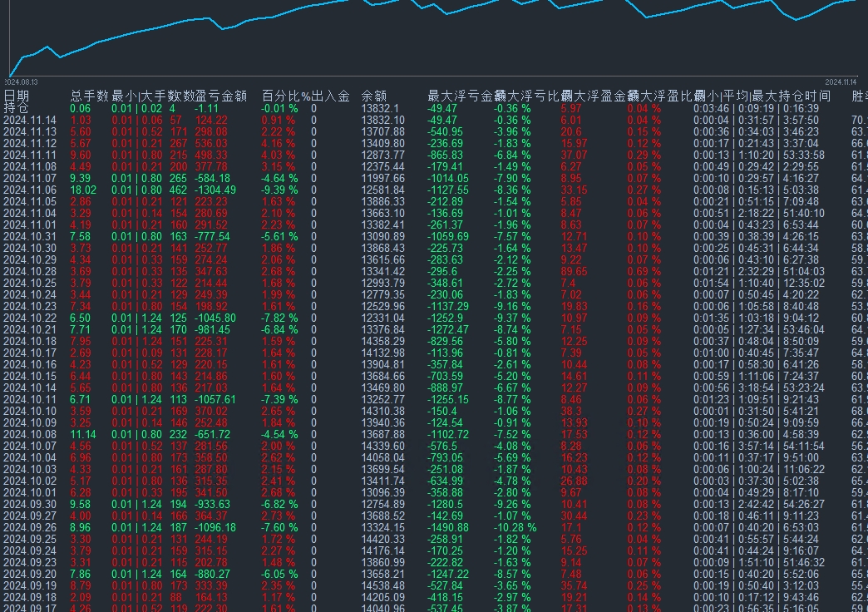Select the date cell 2024.10.01
868x612 pixels.
click(x=30, y=492)
